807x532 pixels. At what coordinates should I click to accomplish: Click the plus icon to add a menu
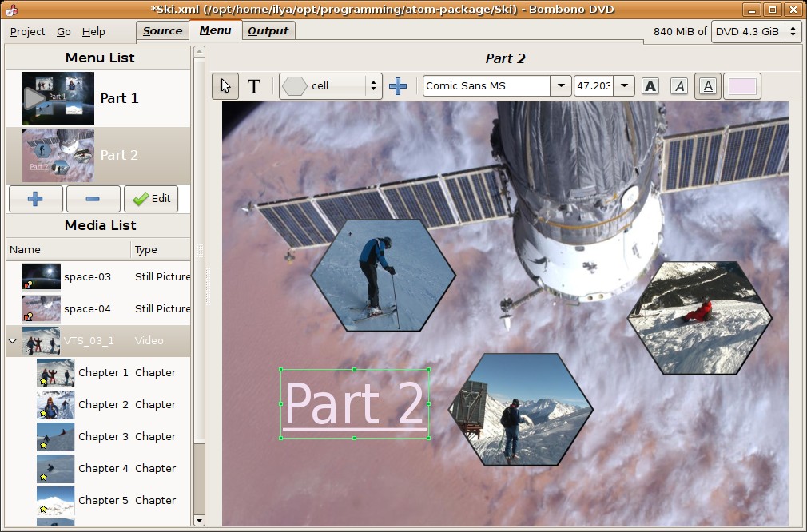(x=35, y=198)
